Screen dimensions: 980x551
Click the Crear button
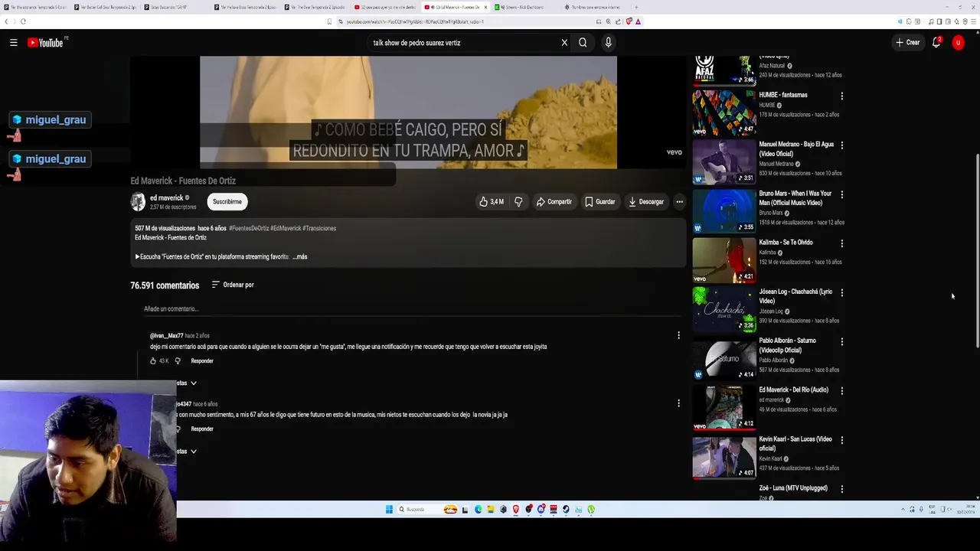click(x=907, y=43)
